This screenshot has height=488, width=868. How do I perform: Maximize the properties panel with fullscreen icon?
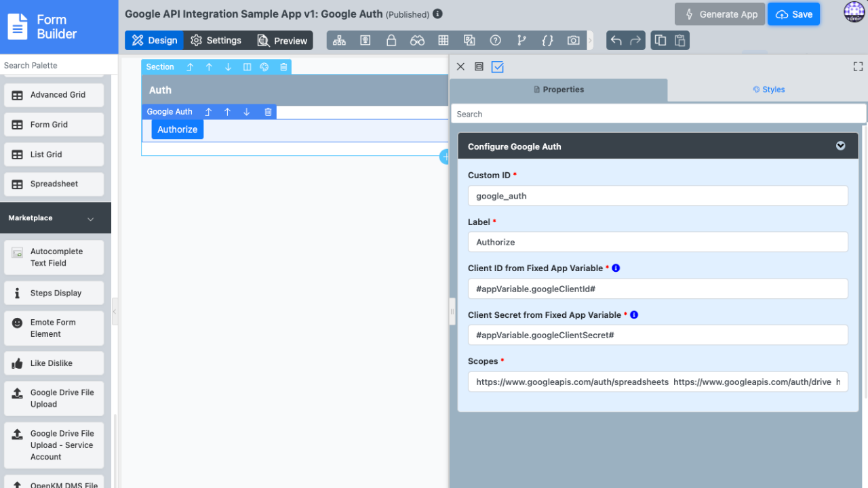(858, 66)
